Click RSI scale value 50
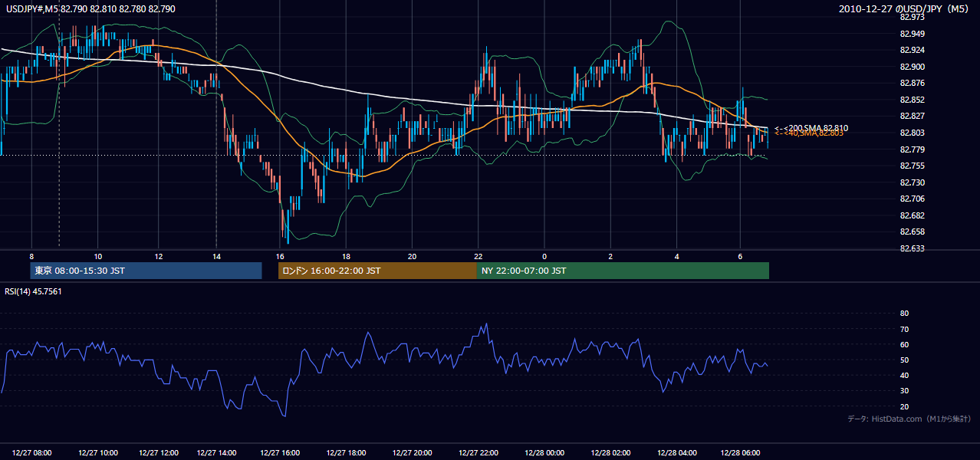 [x=904, y=360]
